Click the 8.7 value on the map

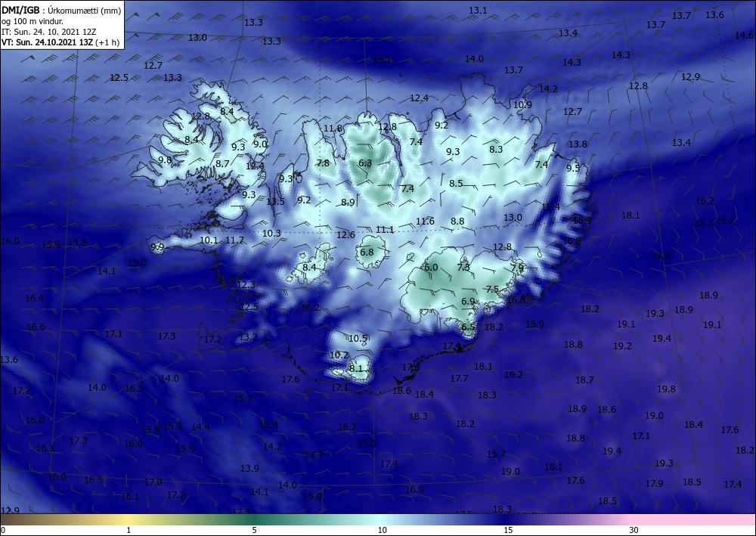tap(222, 164)
